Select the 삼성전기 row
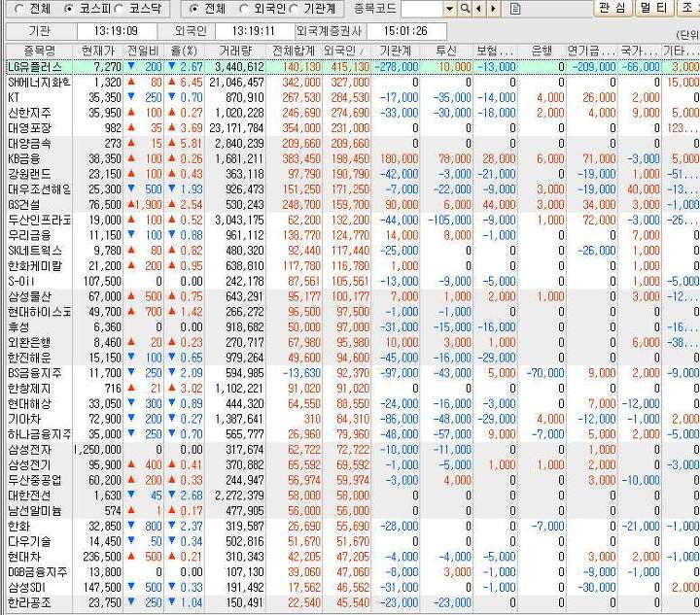This screenshot has height=615, width=700. point(353,465)
